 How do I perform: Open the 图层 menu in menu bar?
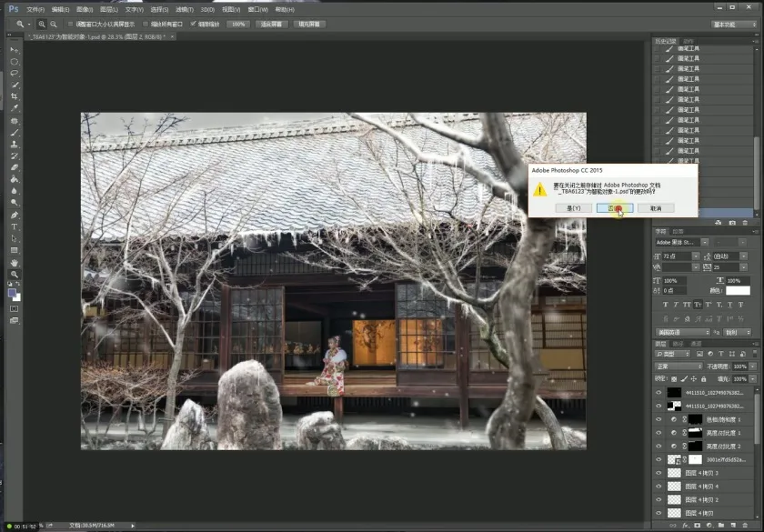(x=108, y=8)
